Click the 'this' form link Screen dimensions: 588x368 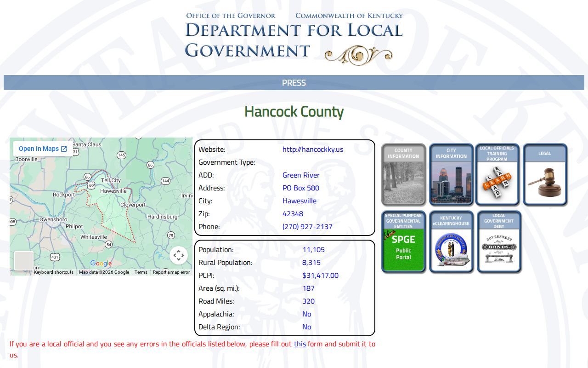pyautogui.click(x=300, y=344)
